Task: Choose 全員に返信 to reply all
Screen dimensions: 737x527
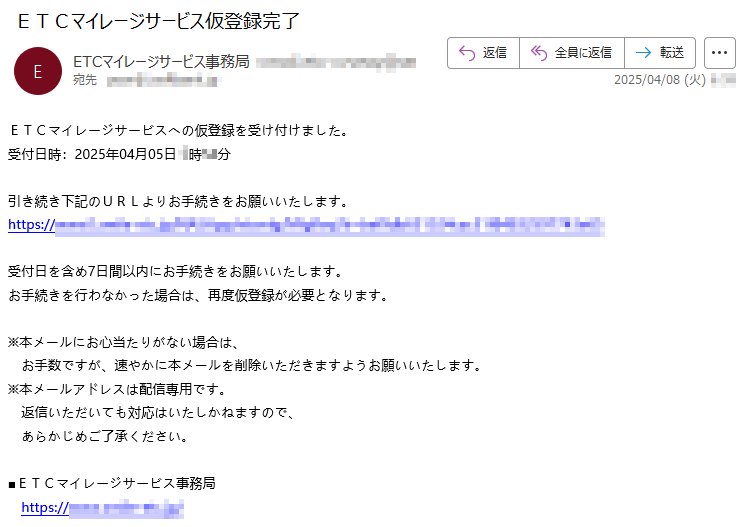Action: click(x=572, y=53)
